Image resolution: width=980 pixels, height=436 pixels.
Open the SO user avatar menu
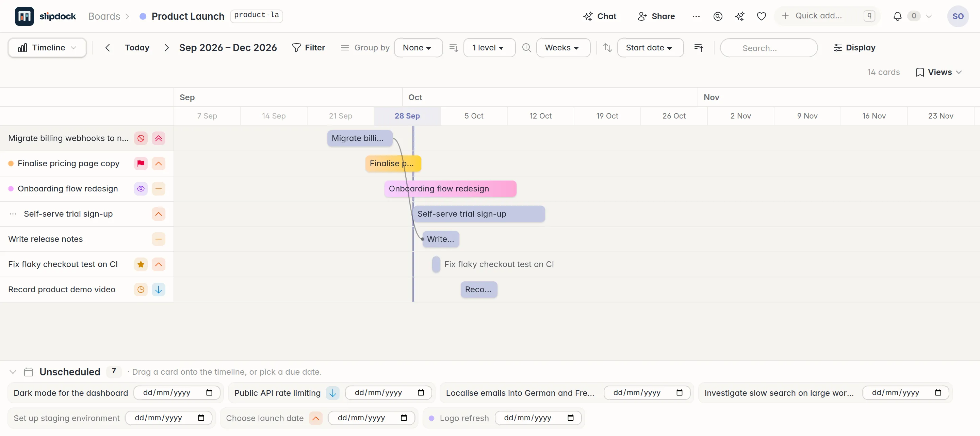tap(958, 16)
